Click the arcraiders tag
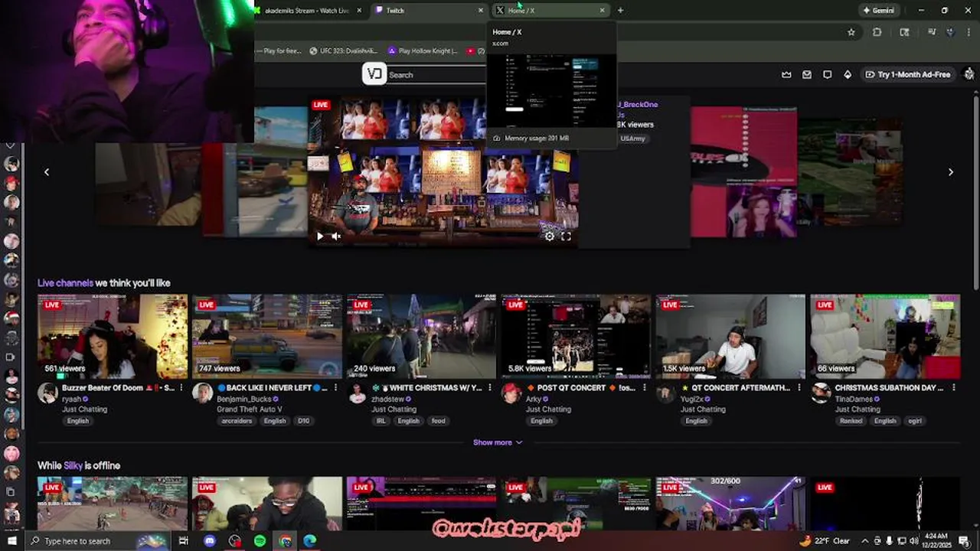 (x=237, y=421)
